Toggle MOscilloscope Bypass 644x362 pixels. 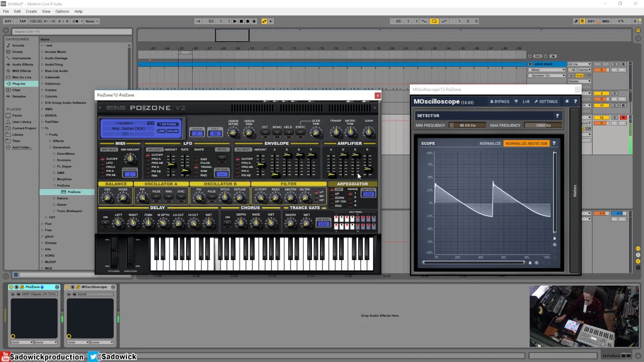point(500,102)
